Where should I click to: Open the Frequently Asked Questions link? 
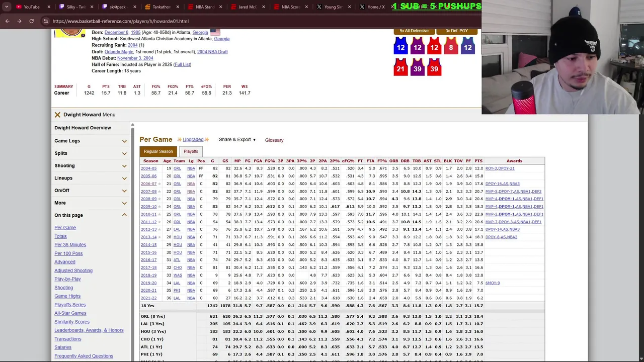(84, 356)
